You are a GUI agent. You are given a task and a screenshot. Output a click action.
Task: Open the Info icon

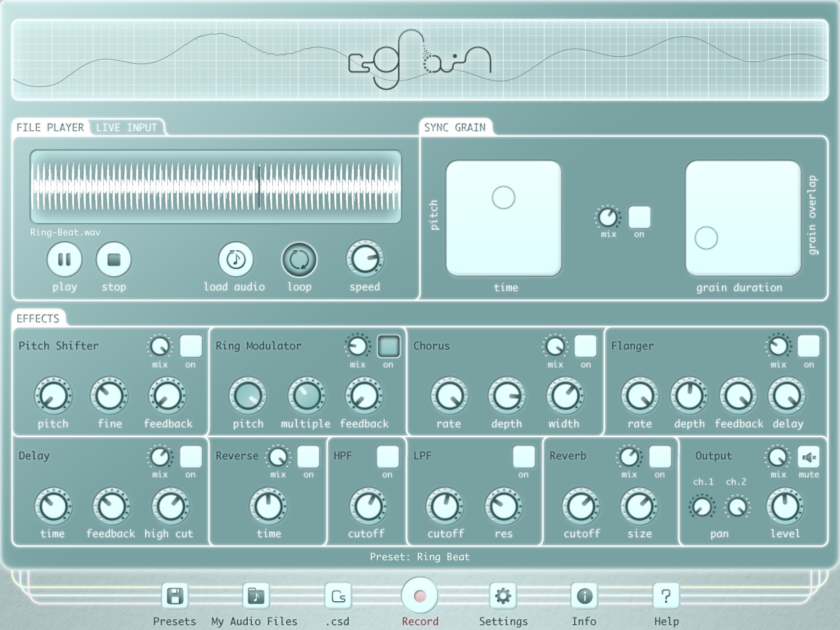pyautogui.click(x=584, y=596)
